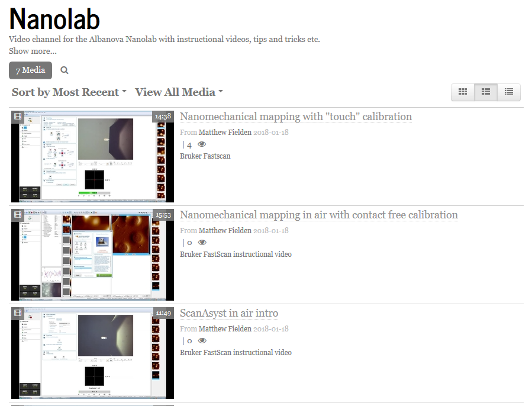Open ScanAsyst in air intro video
Image resolution: width=532 pixels, height=406 pixels.
point(228,313)
